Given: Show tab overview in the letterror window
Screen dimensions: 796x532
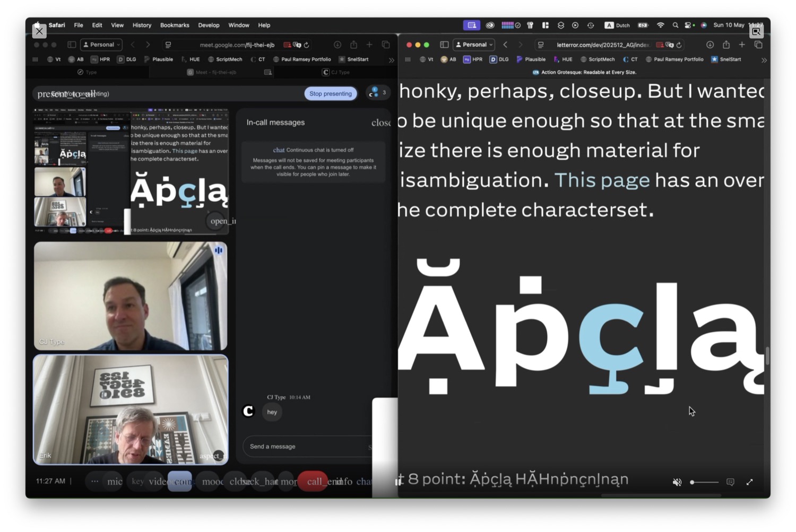Looking at the screenshot, I should coord(758,45).
